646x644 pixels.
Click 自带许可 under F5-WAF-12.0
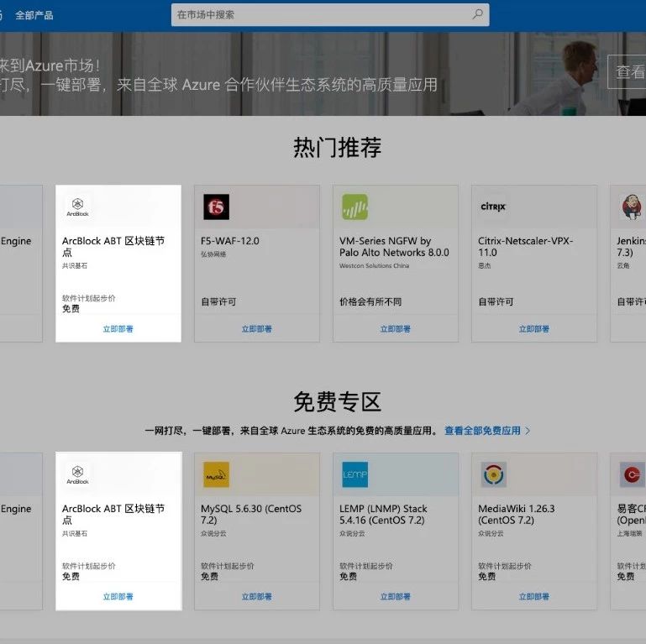coord(218,301)
